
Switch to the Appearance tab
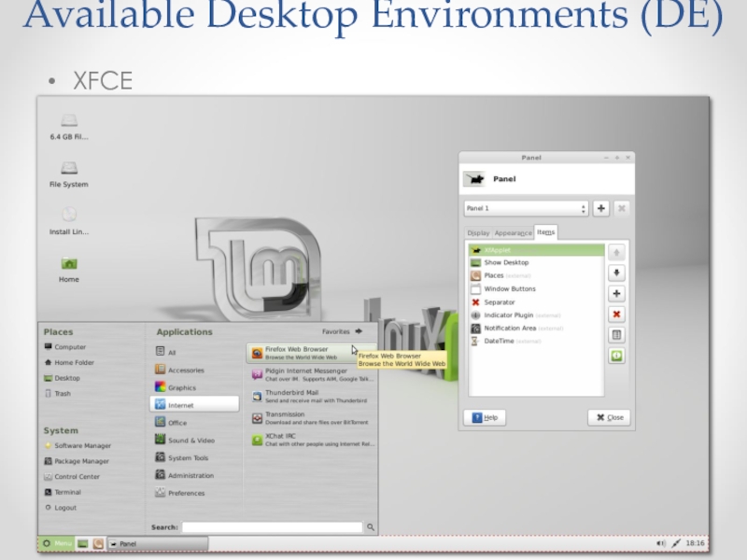513,232
